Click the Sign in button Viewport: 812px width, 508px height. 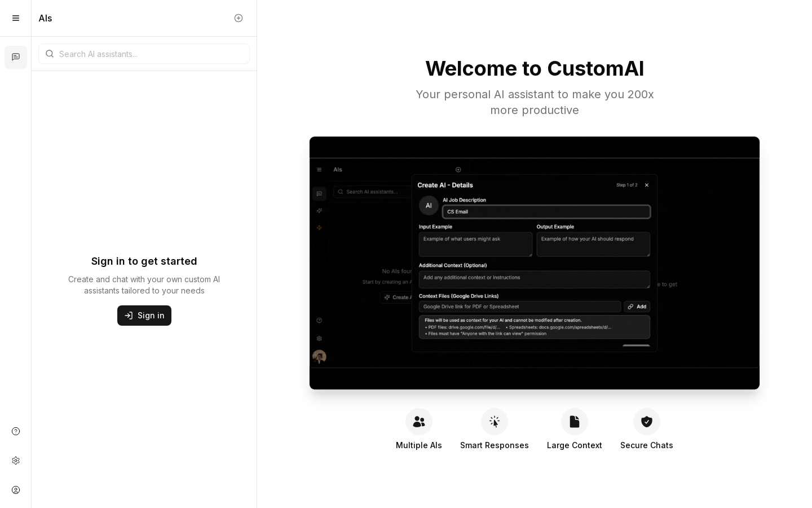pyautogui.click(x=144, y=316)
